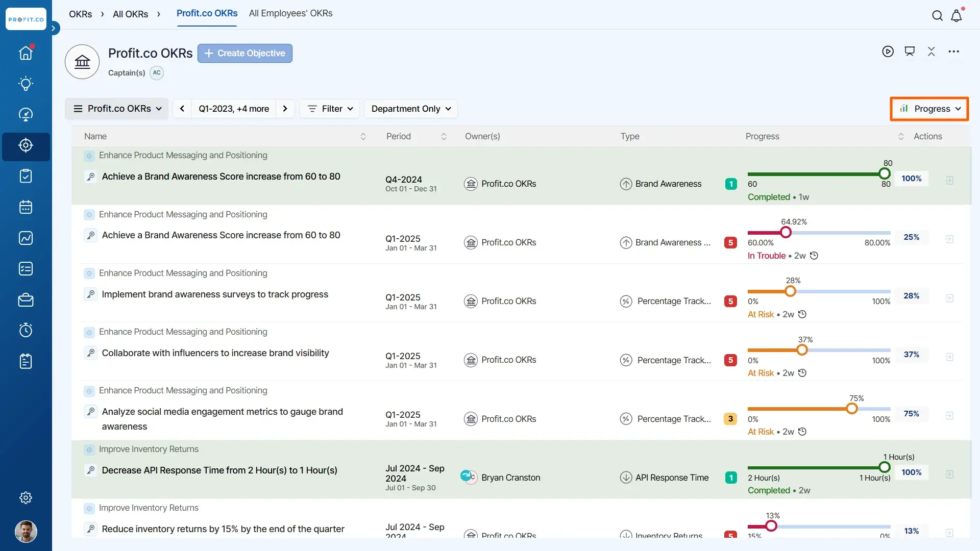The width and height of the screenshot is (980, 551).
Task: Open the Home icon in sidebar
Action: (26, 53)
